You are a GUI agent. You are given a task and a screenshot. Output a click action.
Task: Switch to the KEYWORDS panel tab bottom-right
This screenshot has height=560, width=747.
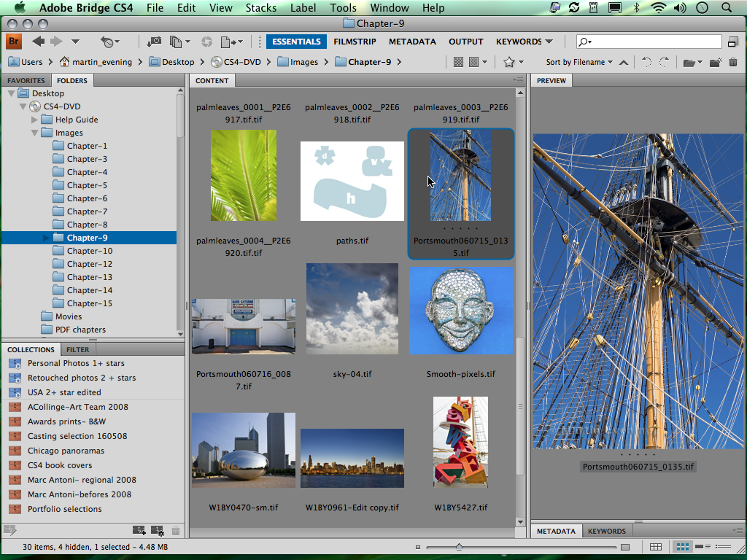606,531
